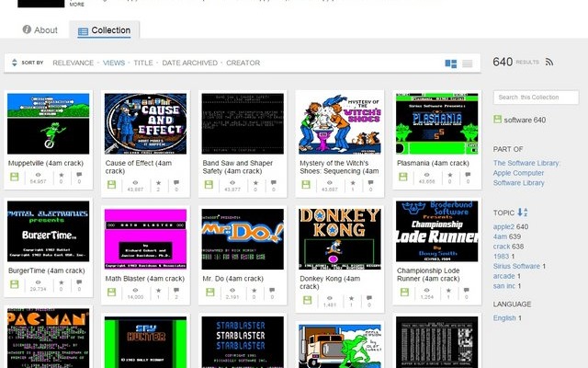The image size is (588, 368).
Task: Open the Donkey Kong thumbnail
Action: tap(340, 239)
